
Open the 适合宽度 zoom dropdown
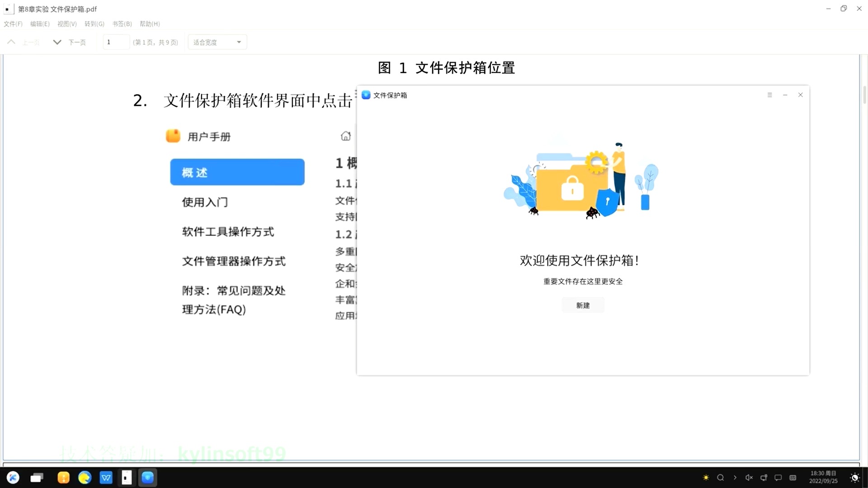pyautogui.click(x=217, y=42)
